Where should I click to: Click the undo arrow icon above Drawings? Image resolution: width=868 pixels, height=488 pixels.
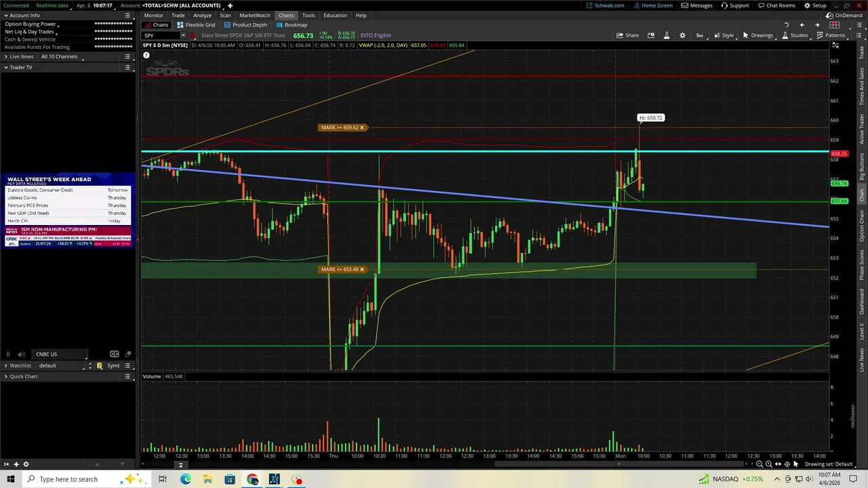787,25
